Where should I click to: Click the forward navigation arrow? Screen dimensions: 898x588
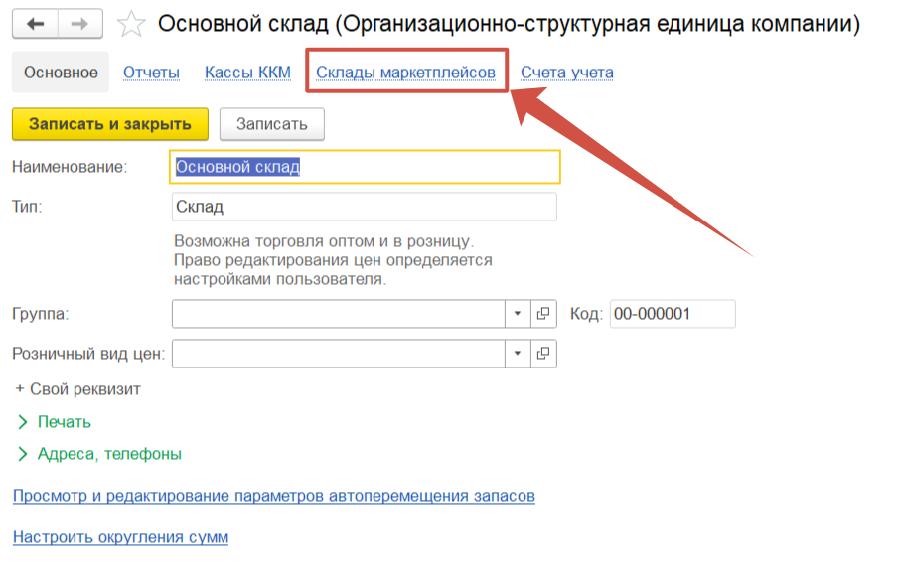[81, 23]
